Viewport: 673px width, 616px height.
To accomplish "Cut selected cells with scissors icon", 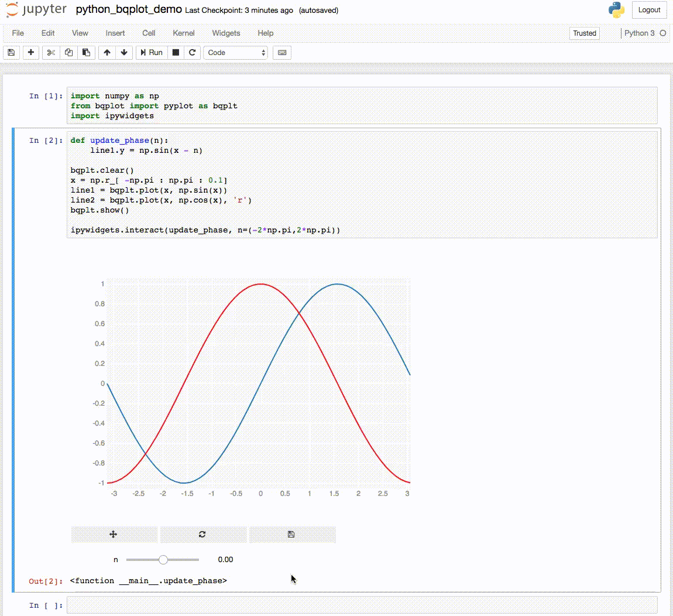I will [51, 53].
